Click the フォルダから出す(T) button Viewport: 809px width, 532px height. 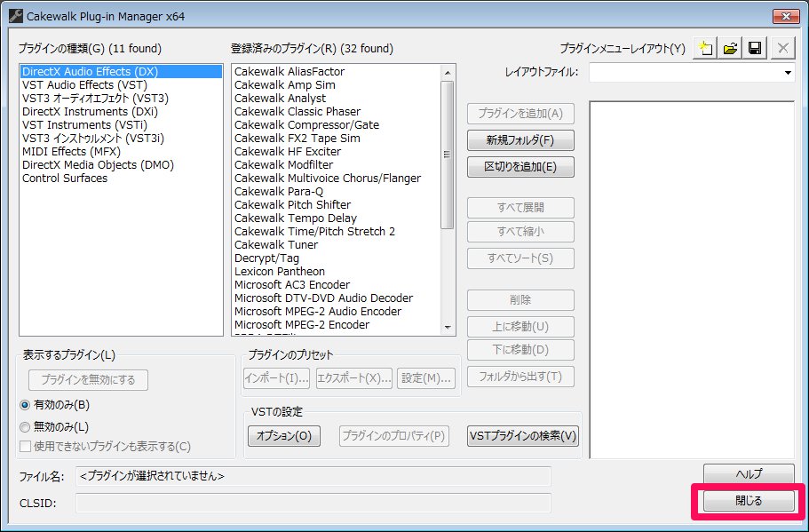tap(520, 377)
